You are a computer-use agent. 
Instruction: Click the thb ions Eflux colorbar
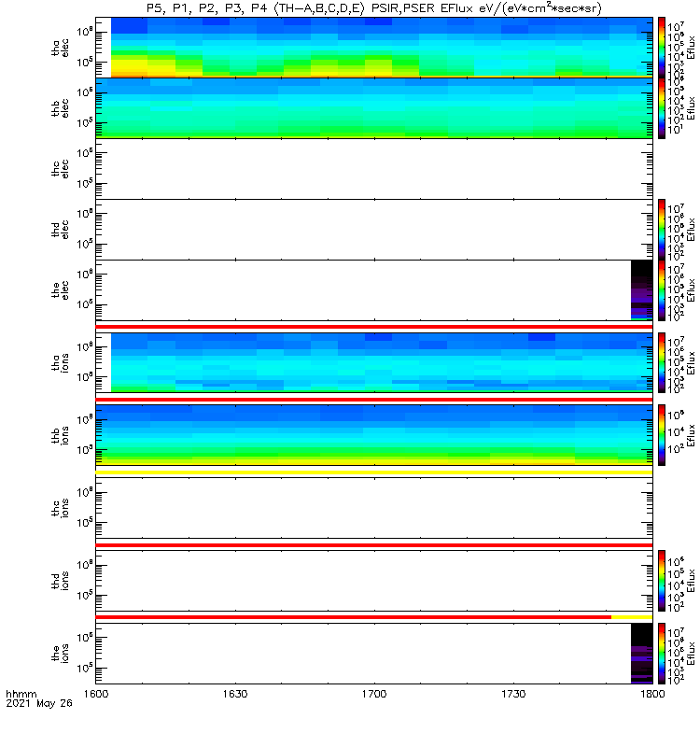(662, 435)
